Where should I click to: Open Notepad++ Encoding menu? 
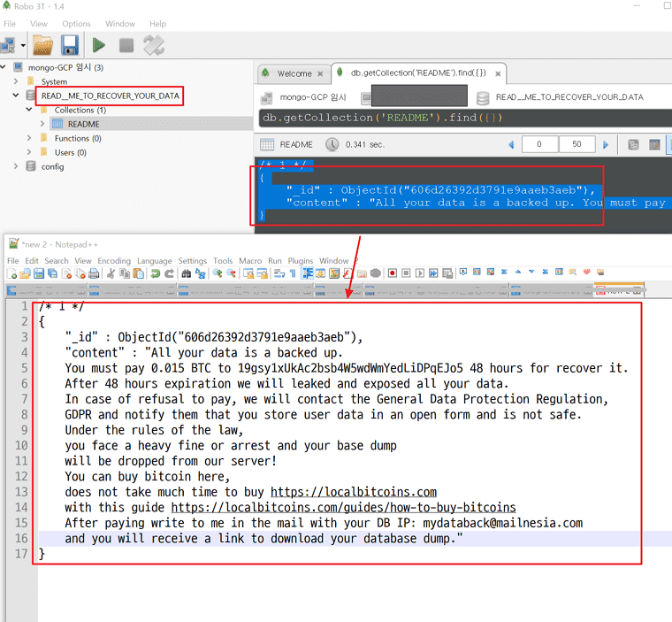(x=114, y=261)
